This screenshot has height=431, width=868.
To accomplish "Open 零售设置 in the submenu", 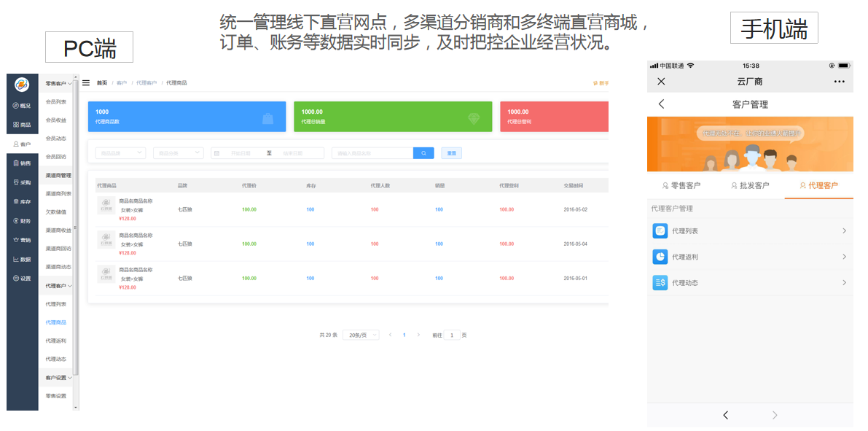I will pyautogui.click(x=56, y=396).
